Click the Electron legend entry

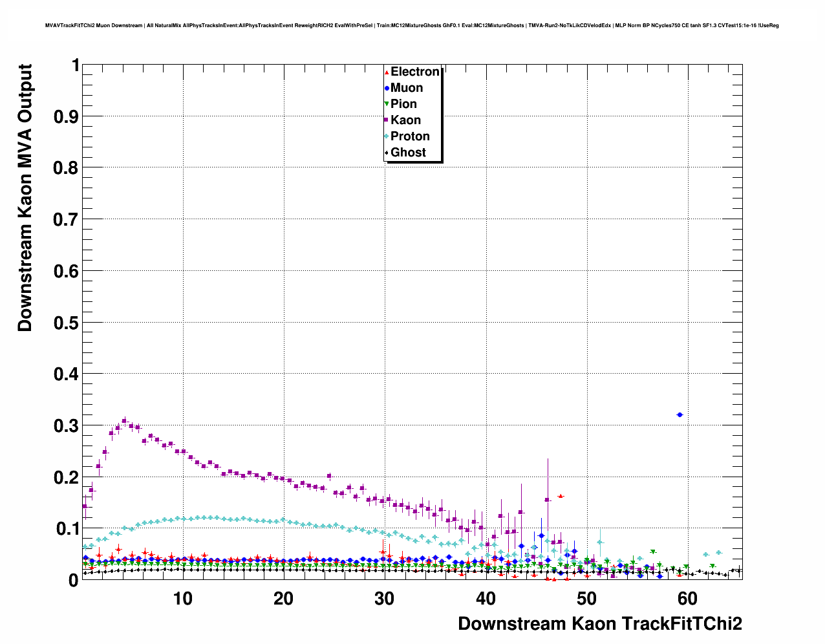[x=412, y=72]
